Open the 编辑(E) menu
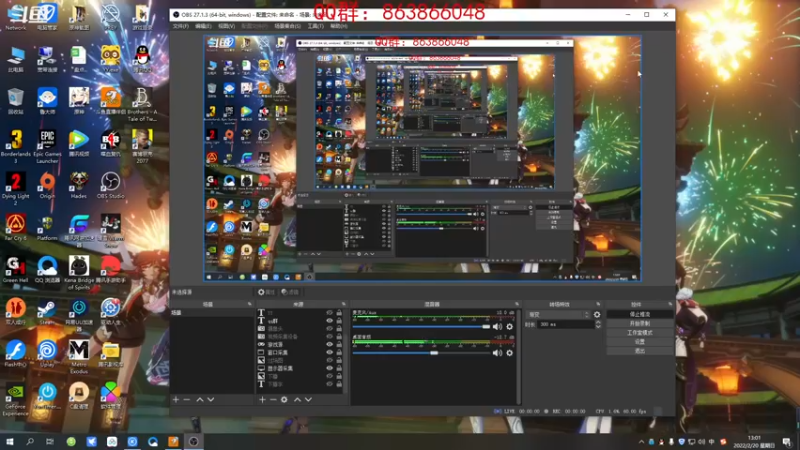Screen dimensions: 800x450 point(203,26)
